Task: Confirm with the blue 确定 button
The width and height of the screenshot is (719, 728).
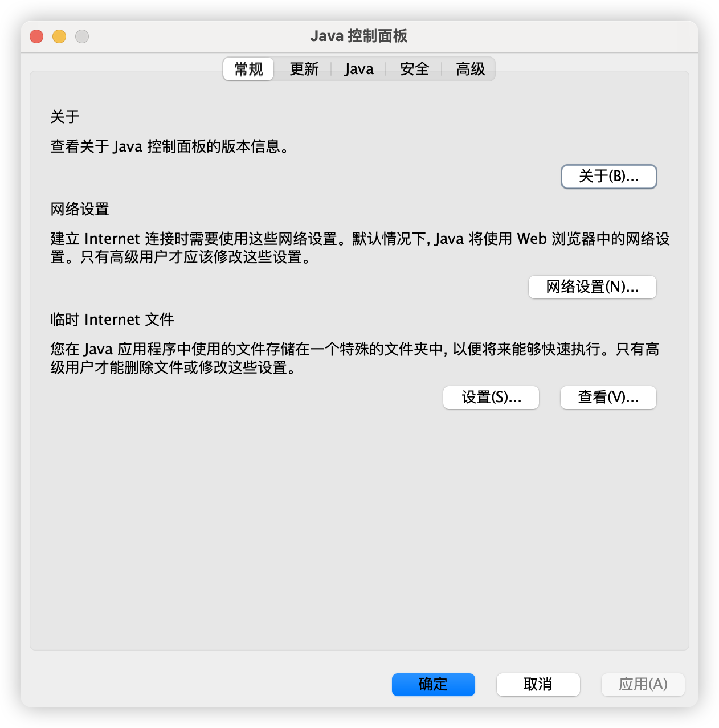Action: (433, 684)
